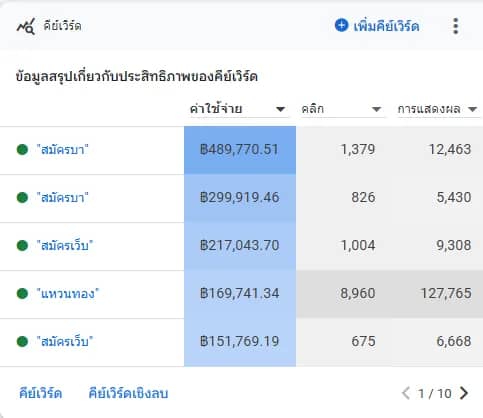Click green status dot of แหวนทอง keyword
This screenshot has height=418, width=483.
(x=22, y=294)
